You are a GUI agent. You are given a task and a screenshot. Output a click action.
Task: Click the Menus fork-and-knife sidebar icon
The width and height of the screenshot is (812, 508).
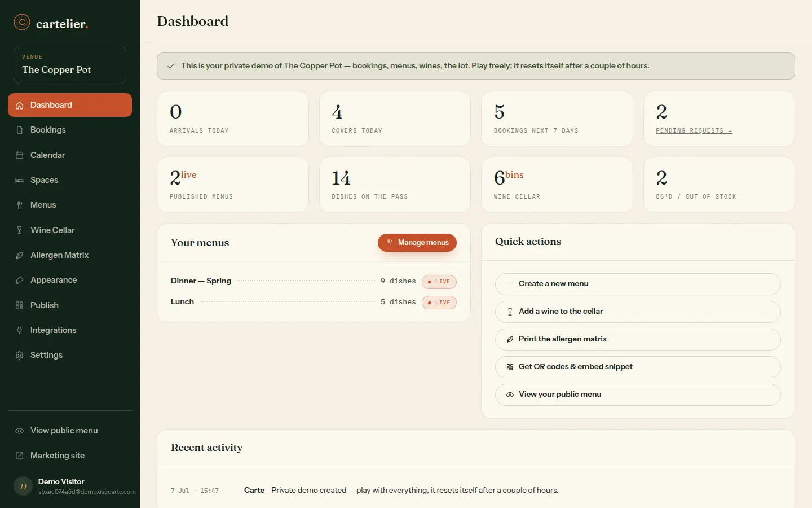[x=20, y=205]
